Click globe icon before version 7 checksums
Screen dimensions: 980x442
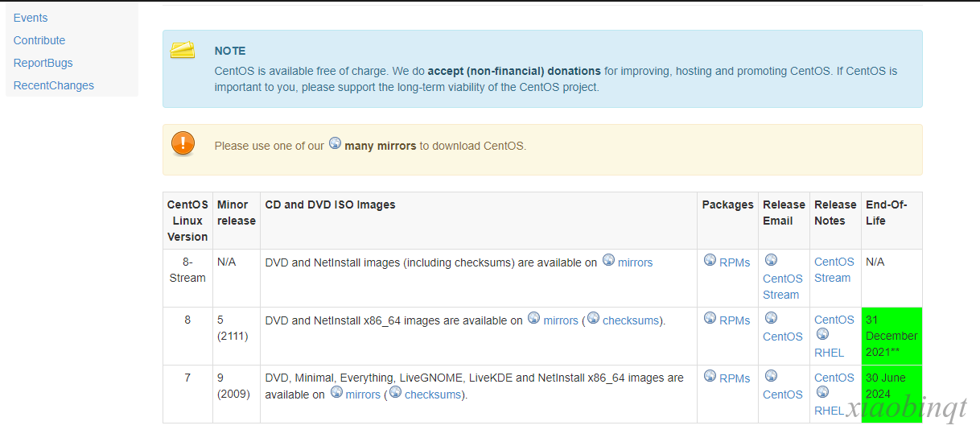point(395,392)
